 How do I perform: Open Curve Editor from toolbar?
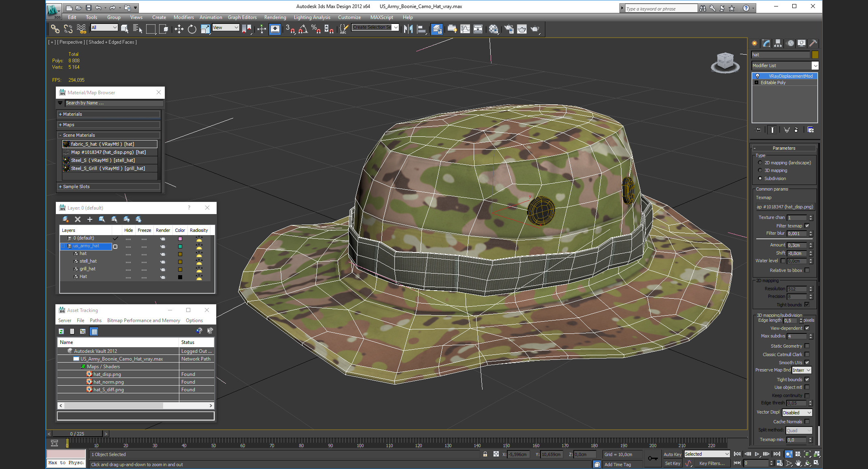(465, 29)
